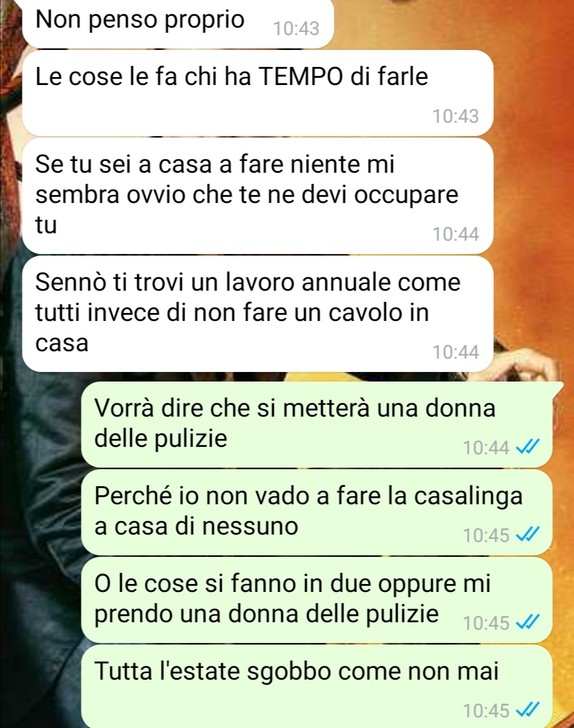
Task: Tap the 10:44 time on 'donna delle pulizie' message
Action: pyautogui.click(x=486, y=447)
